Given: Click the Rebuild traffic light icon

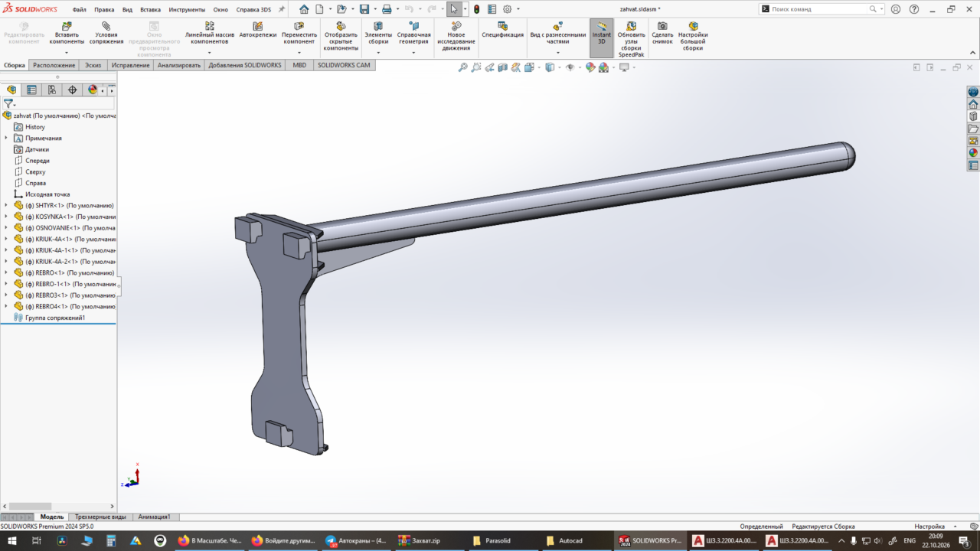Looking at the screenshot, I should tap(476, 9).
